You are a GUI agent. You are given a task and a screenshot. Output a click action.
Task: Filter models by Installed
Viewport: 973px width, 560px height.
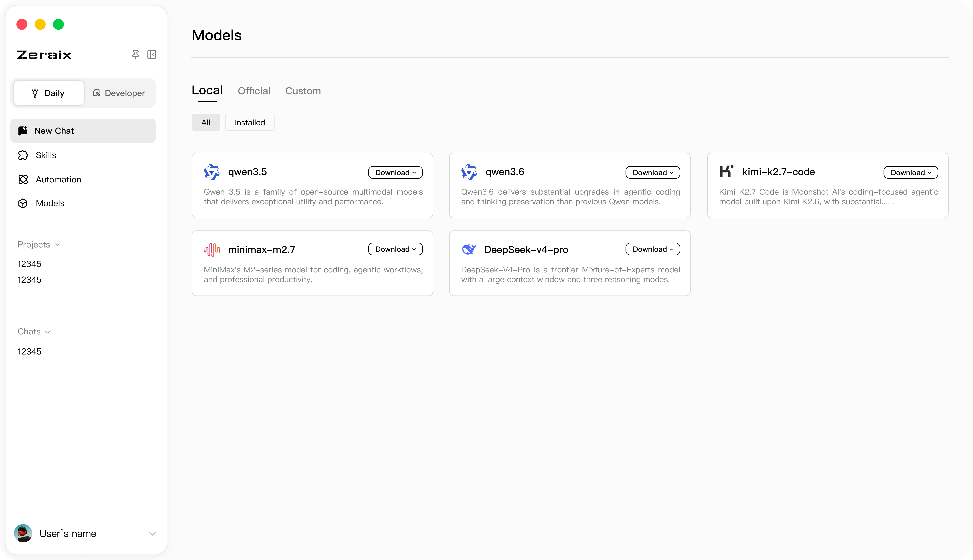click(x=250, y=122)
